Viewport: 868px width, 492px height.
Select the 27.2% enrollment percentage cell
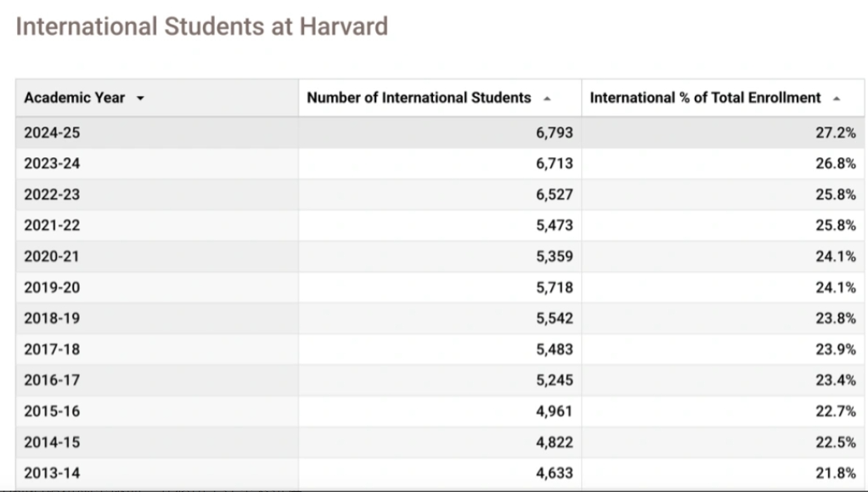click(x=836, y=133)
